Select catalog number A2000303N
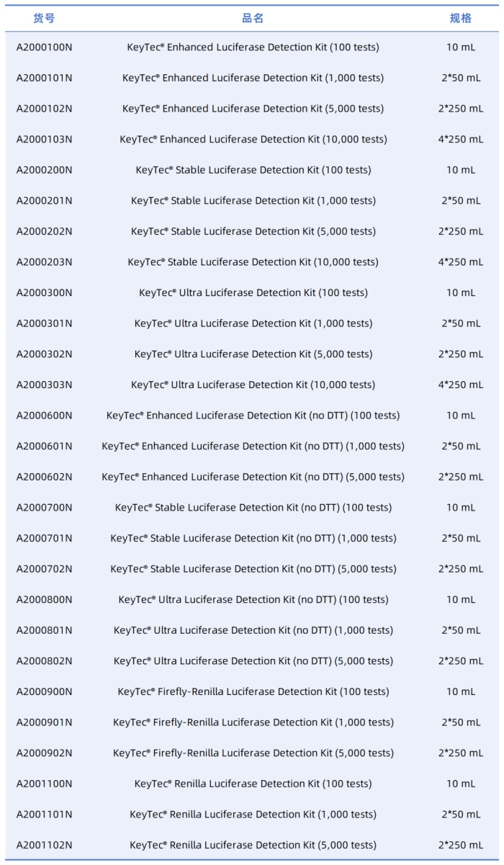Viewport: 504px width, 865px height. [x=44, y=385]
